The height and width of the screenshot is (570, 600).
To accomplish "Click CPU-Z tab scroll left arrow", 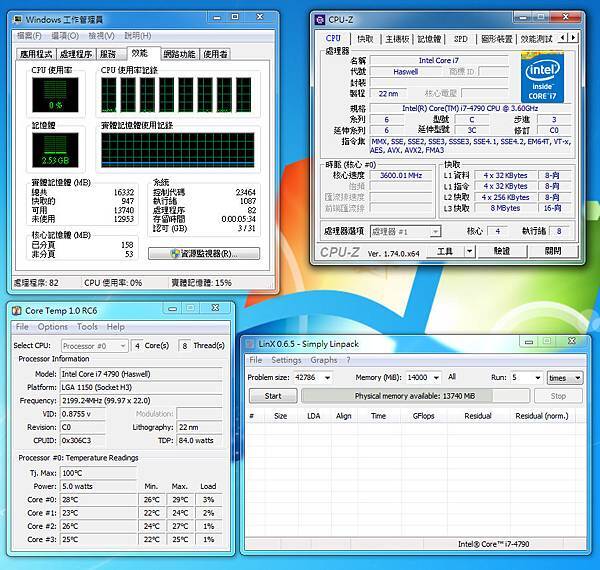I will (562, 38).
